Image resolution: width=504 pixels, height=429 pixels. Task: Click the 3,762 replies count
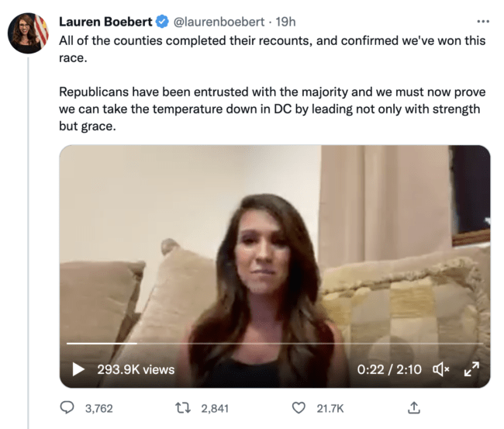coord(98,408)
